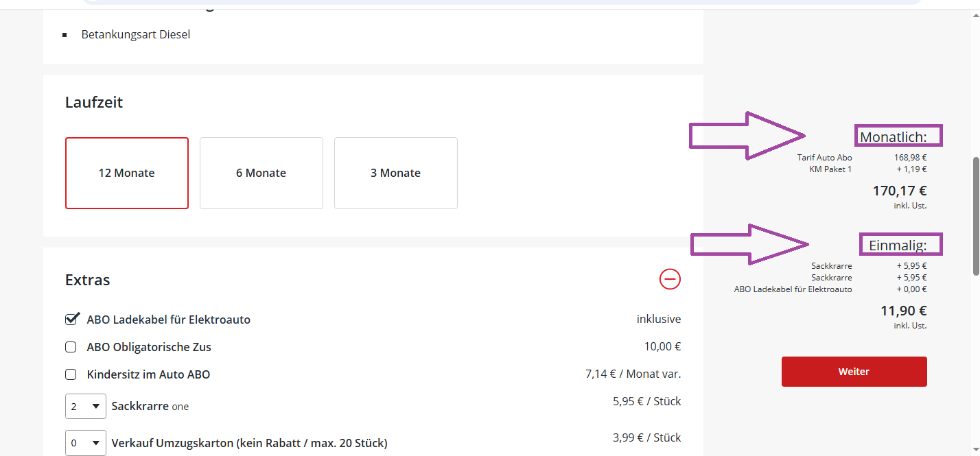Open Verkauf Umzugskarton quantity dropdown
The height and width of the screenshot is (456, 980).
[x=86, y=442]
